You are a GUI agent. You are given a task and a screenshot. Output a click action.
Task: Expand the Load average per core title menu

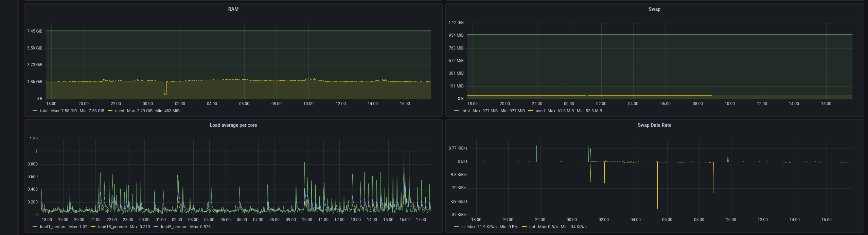point(233,125)
